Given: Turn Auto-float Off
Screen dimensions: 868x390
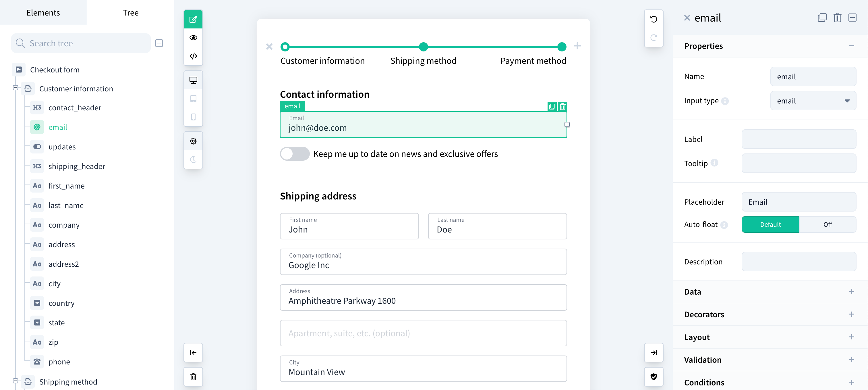Looking at the screenshot, I should pyautogui.click(x=828, y=224).
